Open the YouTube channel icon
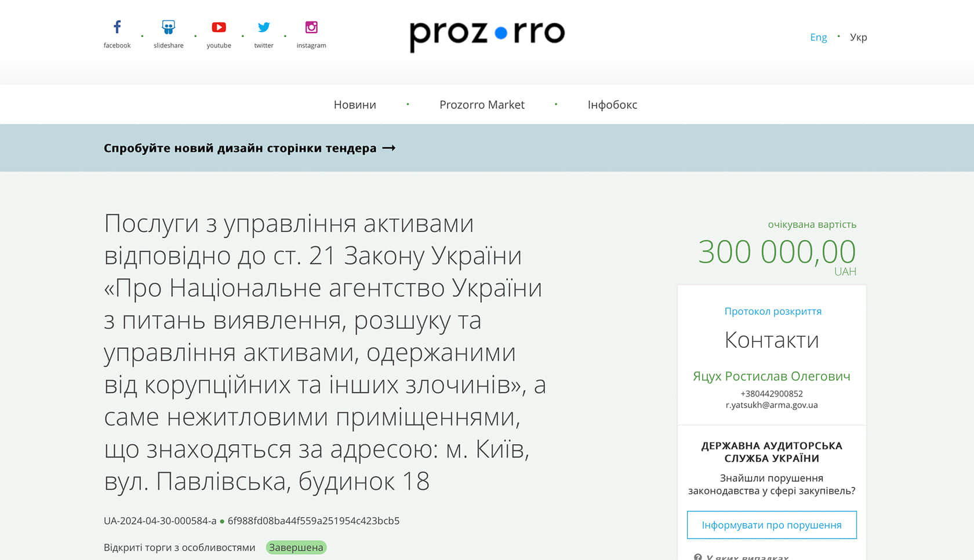Viewport: 974px width, 560px height. coord(219,27)
